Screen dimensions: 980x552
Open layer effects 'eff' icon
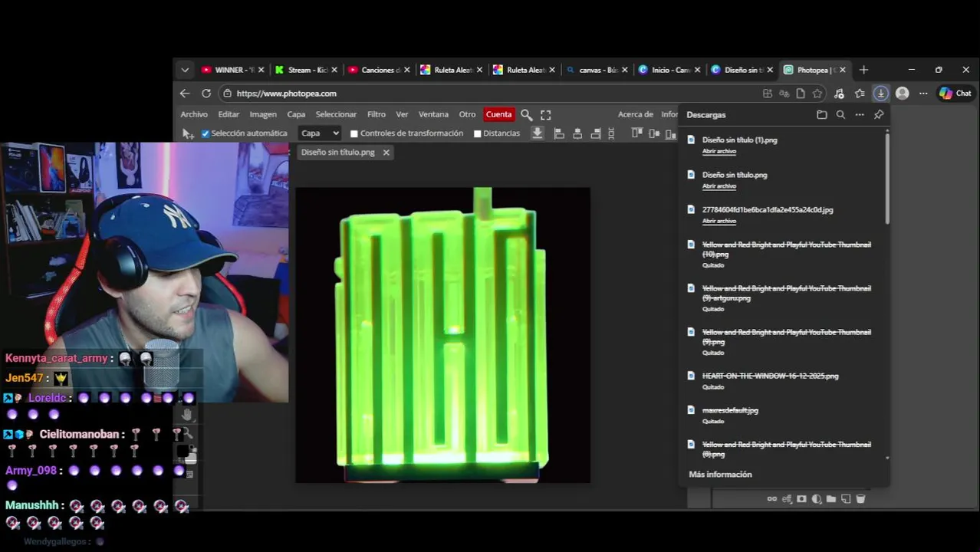point(787,499)
